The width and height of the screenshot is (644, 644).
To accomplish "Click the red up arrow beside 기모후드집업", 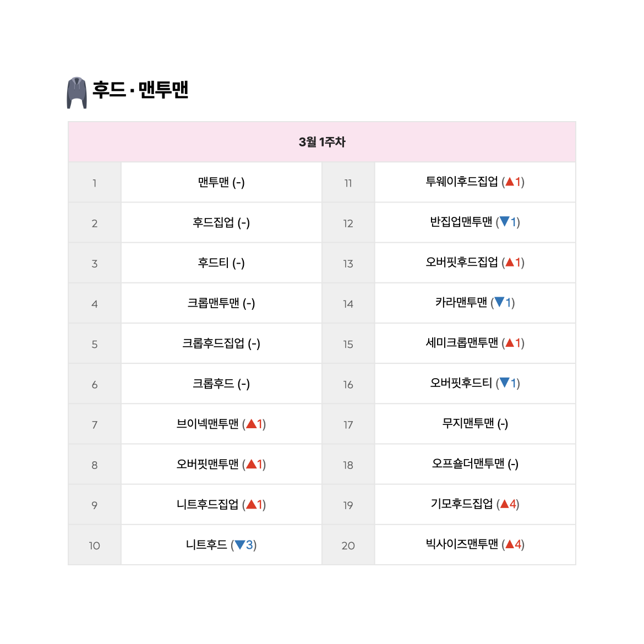I will tap(505, 504).
